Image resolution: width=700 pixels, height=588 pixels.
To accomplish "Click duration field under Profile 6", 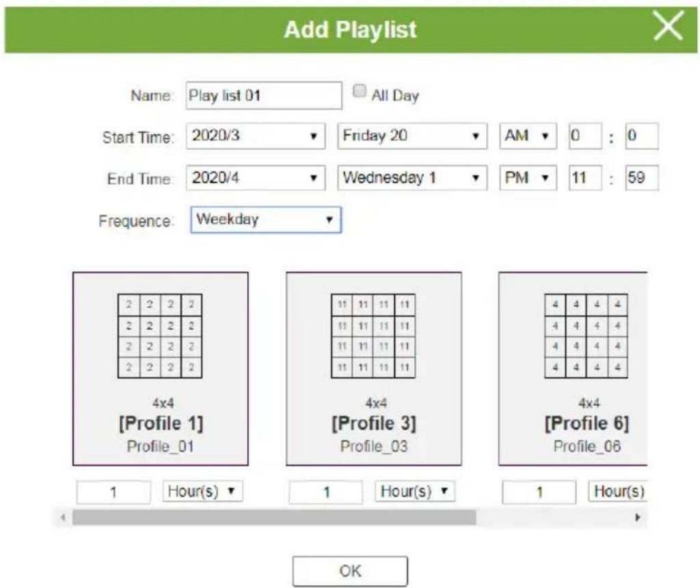I will (x=539, y=492).
